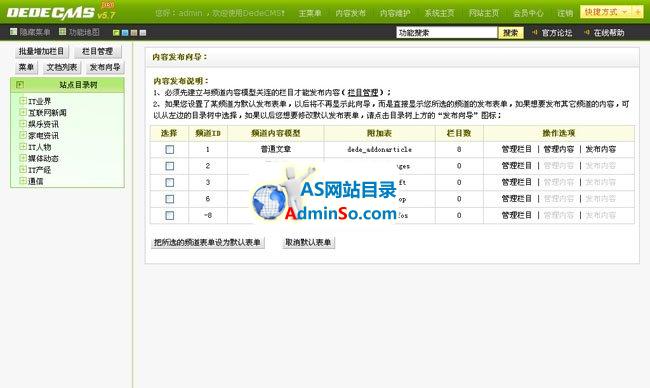The height and width of the screenshot is (388, 650).
Task: Open the 在线帮助 link
Action: [x=609, y=33]
